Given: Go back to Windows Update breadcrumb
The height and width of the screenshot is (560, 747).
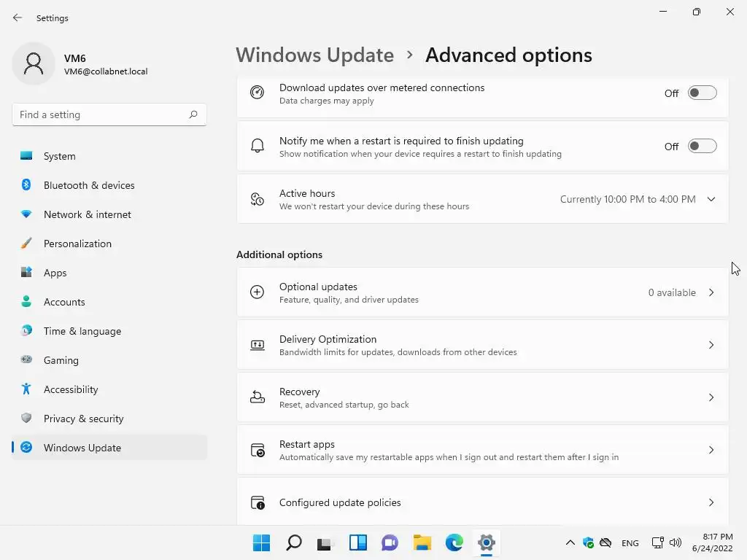Looking at the screenshot, I should (x=315, y=55).
